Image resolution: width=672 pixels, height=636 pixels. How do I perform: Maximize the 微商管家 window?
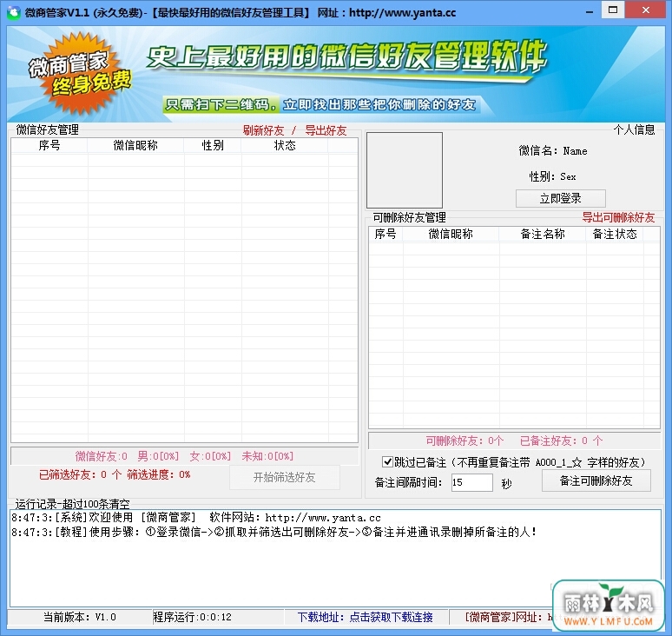pos(613,10)
